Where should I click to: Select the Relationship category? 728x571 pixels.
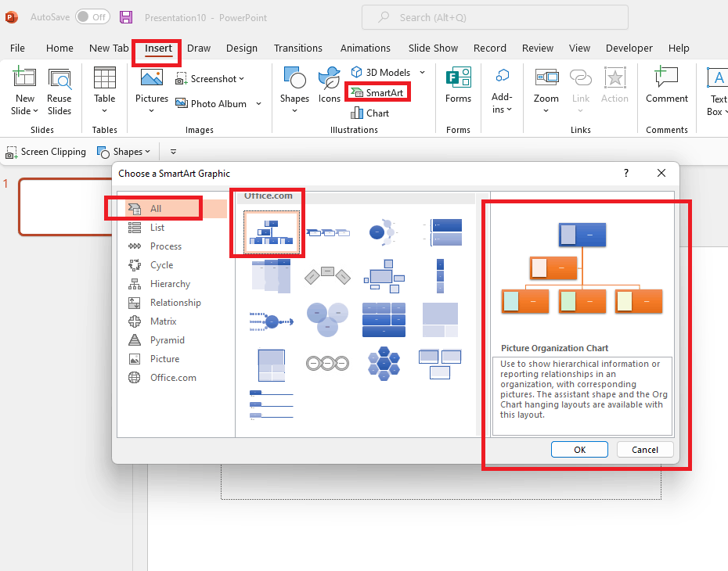176,303
